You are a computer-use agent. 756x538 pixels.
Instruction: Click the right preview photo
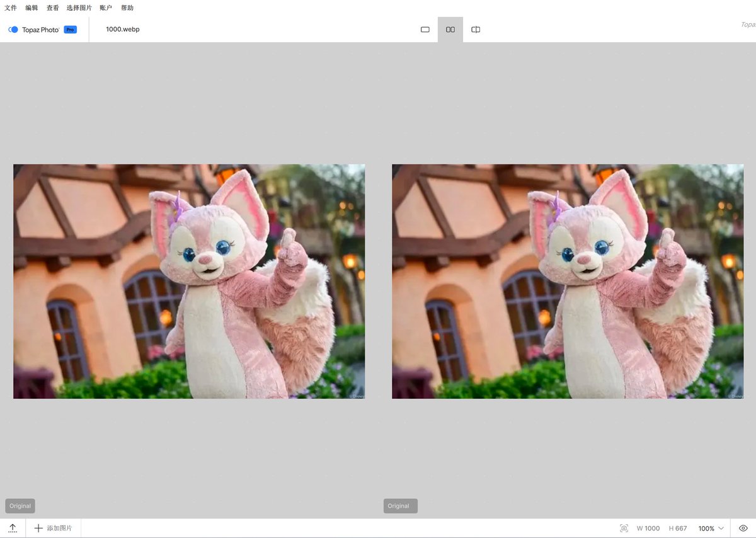pos(568,282)
